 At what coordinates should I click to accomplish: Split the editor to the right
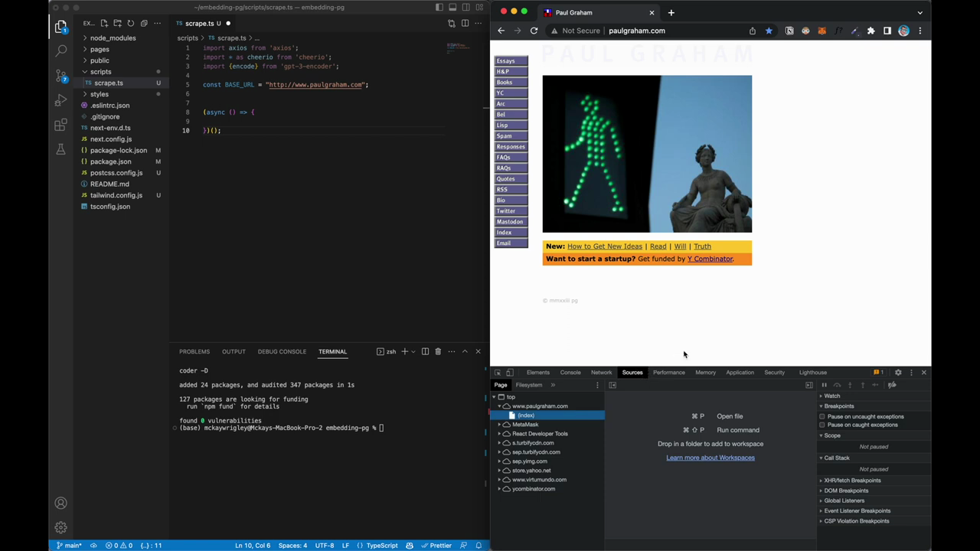465,23
